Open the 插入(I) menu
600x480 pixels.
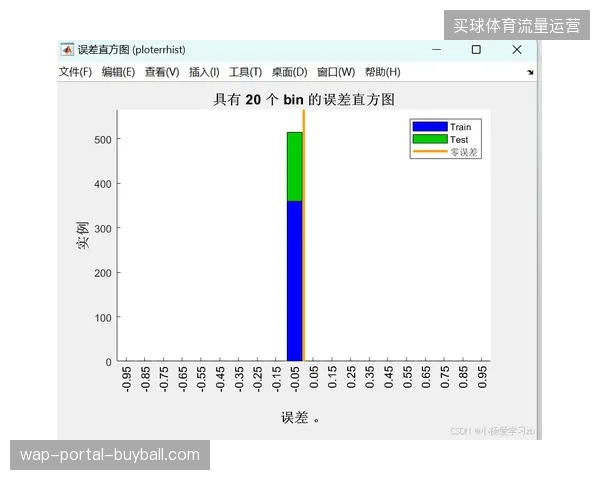coord(204,72)
